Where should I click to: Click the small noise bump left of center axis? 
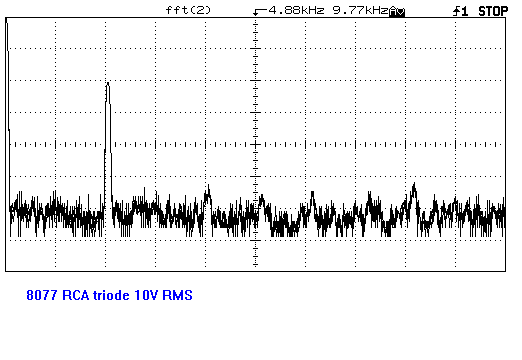point(208,193)
